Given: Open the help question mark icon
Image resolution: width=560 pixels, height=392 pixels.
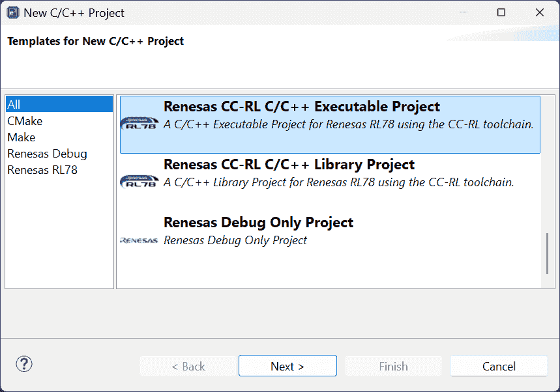Looking at the screenshot, I should tap(24, 364).
